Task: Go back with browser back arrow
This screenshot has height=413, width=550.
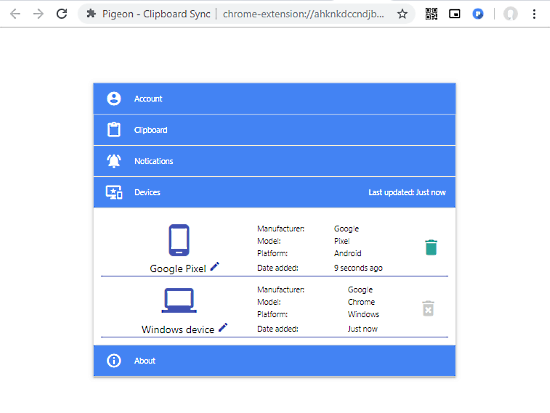Action: (x=15, y=14)
